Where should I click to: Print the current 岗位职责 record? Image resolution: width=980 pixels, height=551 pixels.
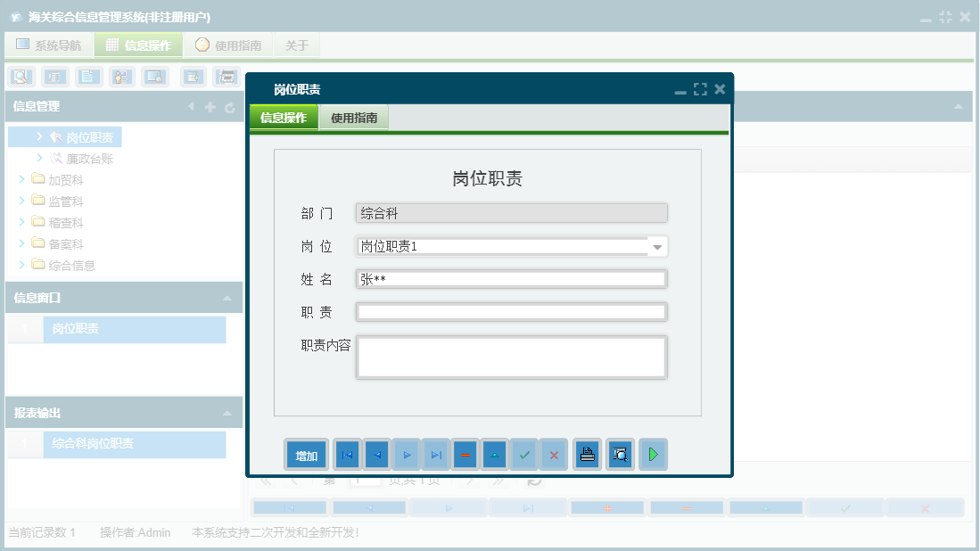click(587, 454)
